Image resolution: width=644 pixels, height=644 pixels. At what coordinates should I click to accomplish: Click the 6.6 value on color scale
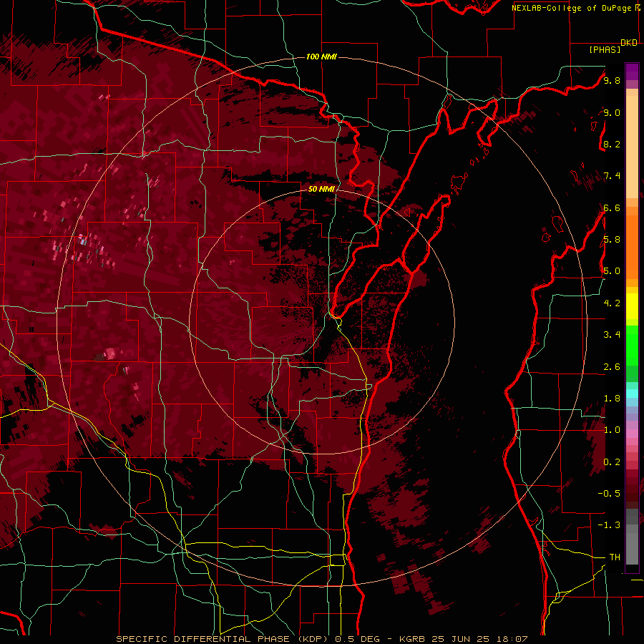pos(612,208)
